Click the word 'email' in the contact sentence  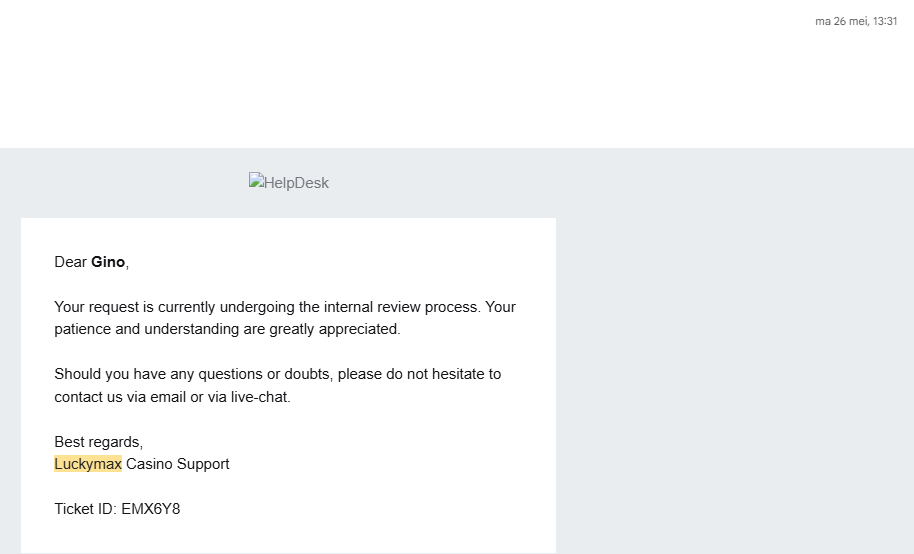(168, 397)
